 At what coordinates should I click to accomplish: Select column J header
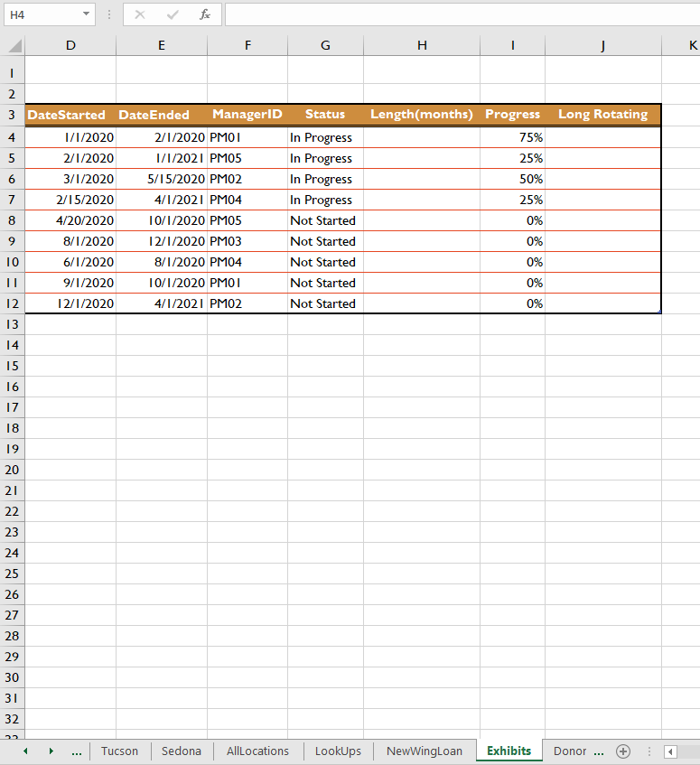click(603, 45)
